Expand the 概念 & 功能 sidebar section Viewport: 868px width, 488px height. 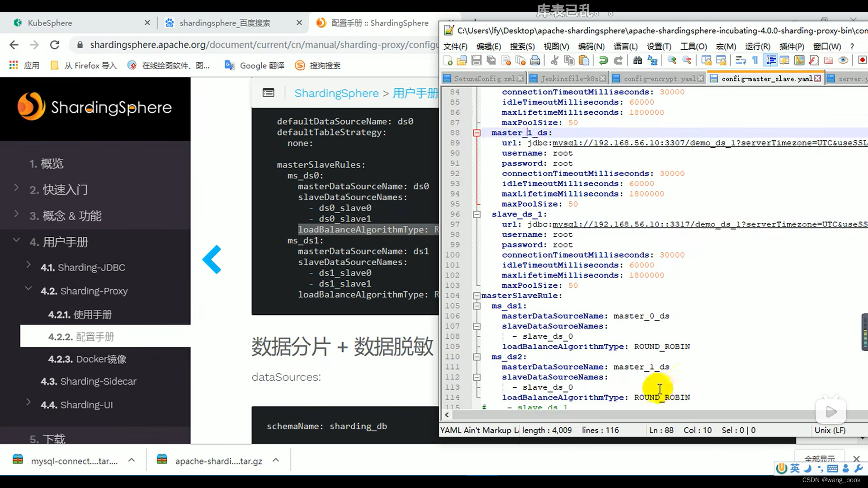pyautogui.click(x=16, y=213)
